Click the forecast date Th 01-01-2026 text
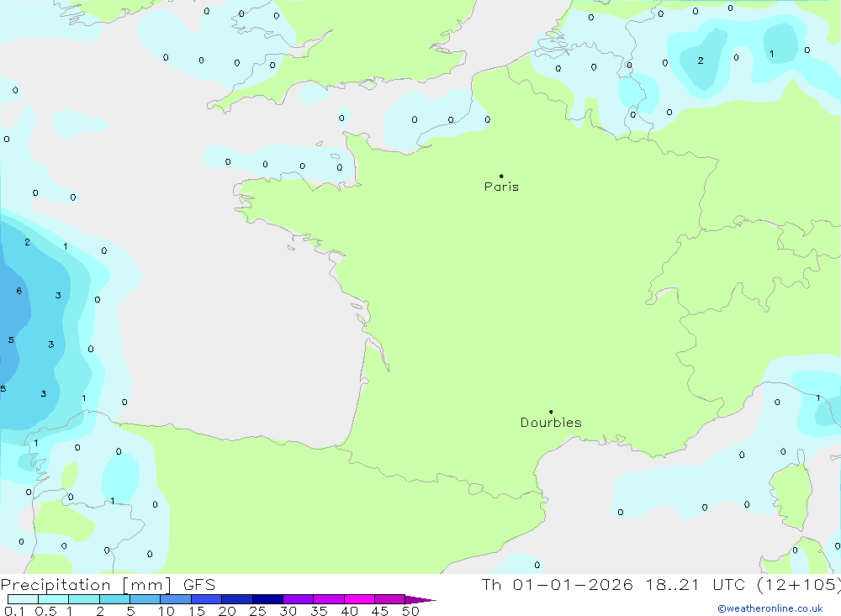Image resolution: width=841 pixels, height=616 pixels. [557, 584]
